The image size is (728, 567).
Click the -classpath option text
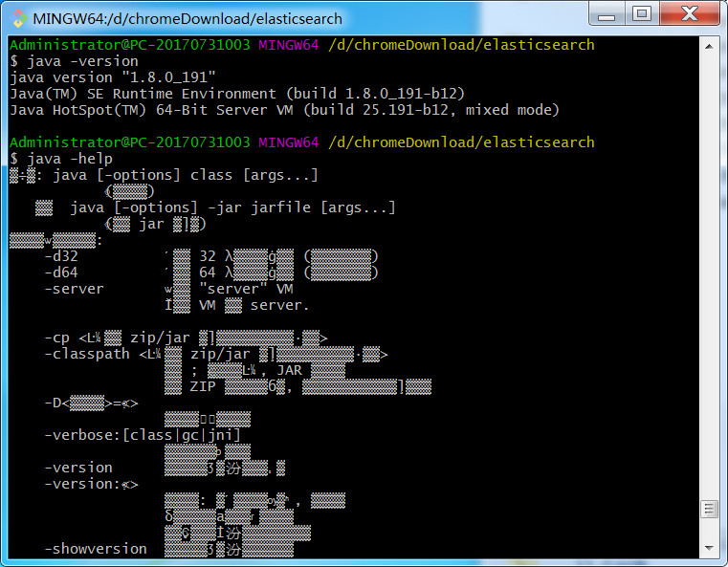[87, 354]
